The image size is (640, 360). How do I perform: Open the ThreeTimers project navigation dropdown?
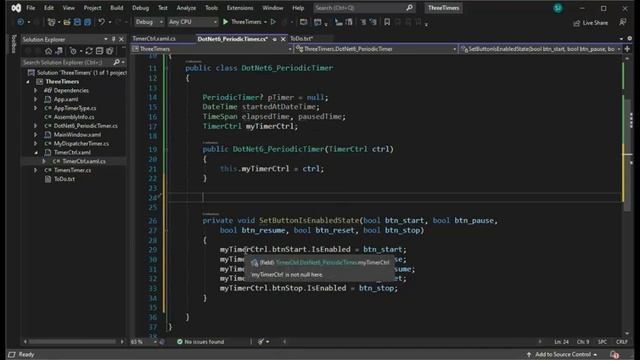tap(212, 49)
